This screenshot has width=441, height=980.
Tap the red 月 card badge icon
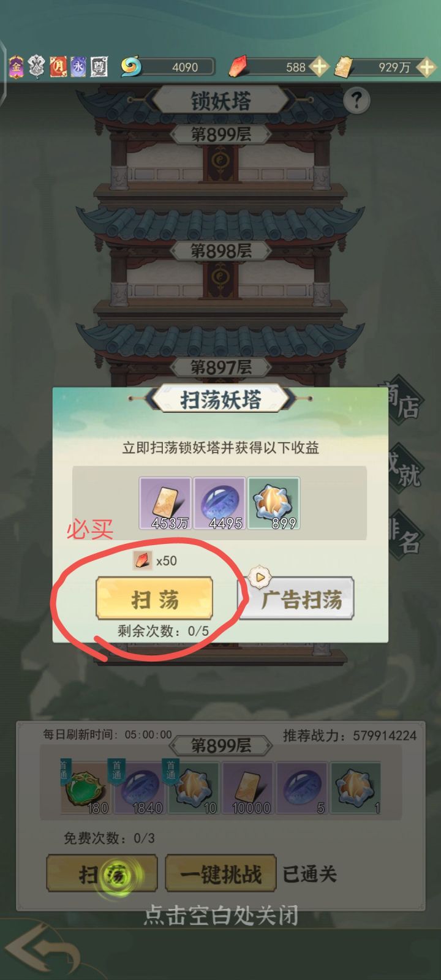[x=58, y=66]
